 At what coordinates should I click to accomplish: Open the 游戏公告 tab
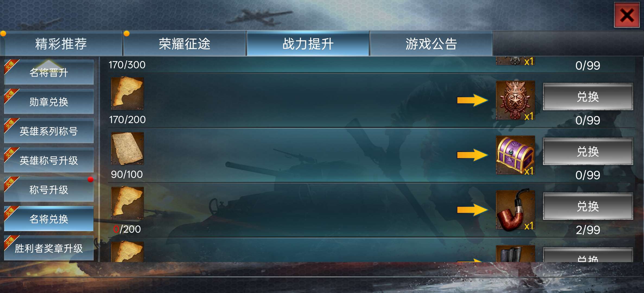pyautogui.click(x=431, y=43)
